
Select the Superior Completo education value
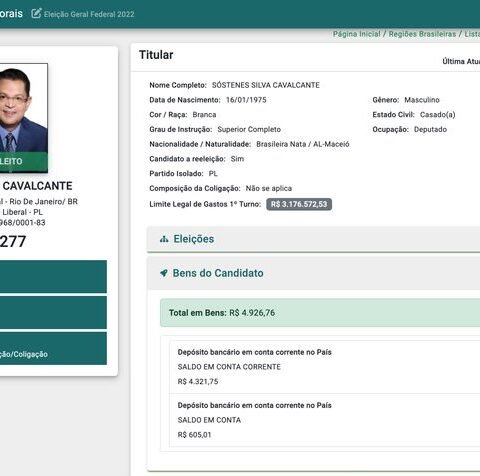coord(249,129)
